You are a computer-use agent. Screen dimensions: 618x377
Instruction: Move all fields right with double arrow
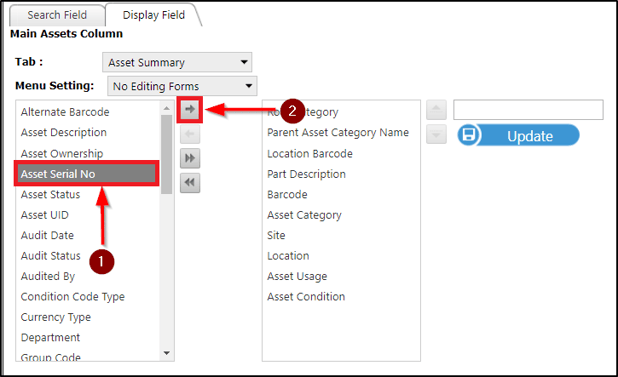[x=190, y=158]
